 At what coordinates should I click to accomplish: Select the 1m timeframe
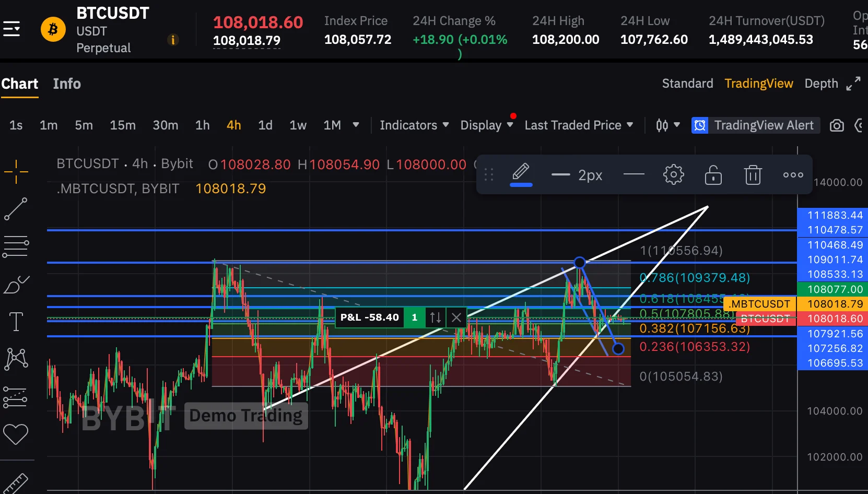point(49,125)
